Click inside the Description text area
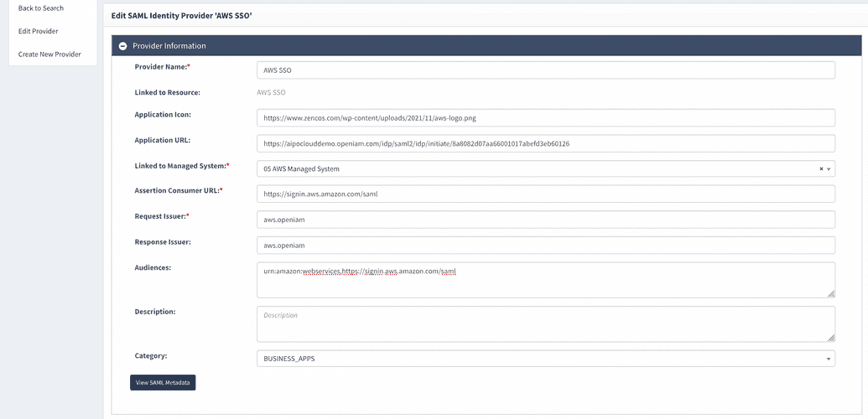Image resolution: width=868 pixels, height=419 pixels. (x=546, y=324)
